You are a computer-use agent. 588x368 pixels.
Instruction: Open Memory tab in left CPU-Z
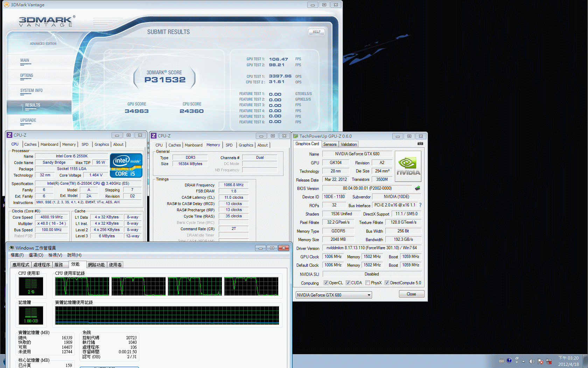[69, 144]
